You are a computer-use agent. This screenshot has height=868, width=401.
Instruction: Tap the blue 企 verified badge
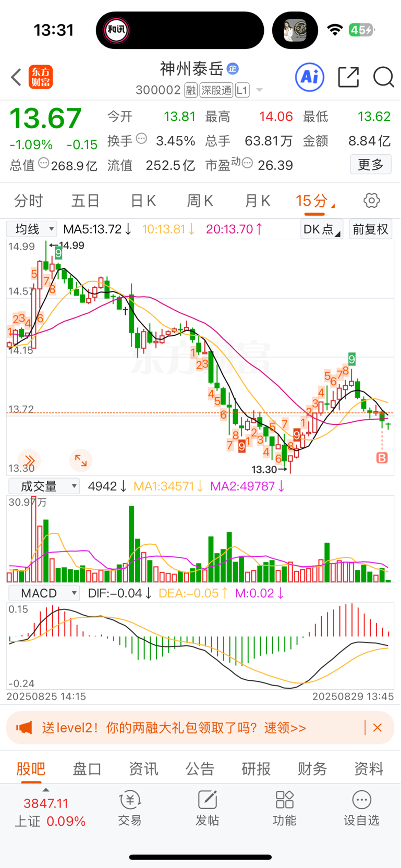point(233,68)
